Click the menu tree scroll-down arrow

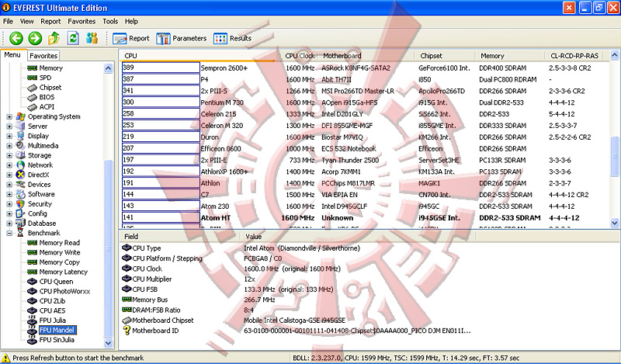click(x=109, y=343)
